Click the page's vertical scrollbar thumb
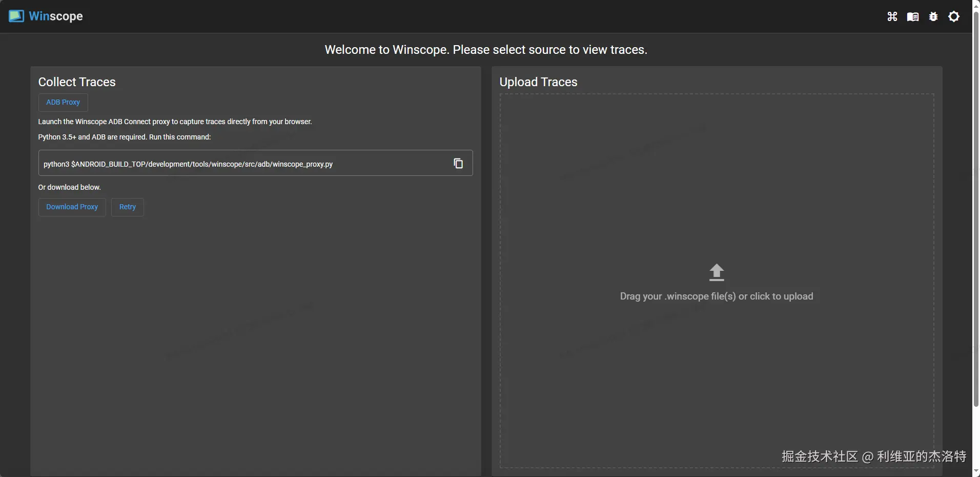 976,209
